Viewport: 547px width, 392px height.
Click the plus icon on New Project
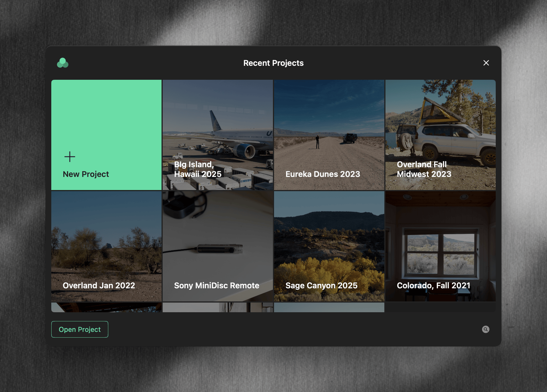[x=70, y=157]
